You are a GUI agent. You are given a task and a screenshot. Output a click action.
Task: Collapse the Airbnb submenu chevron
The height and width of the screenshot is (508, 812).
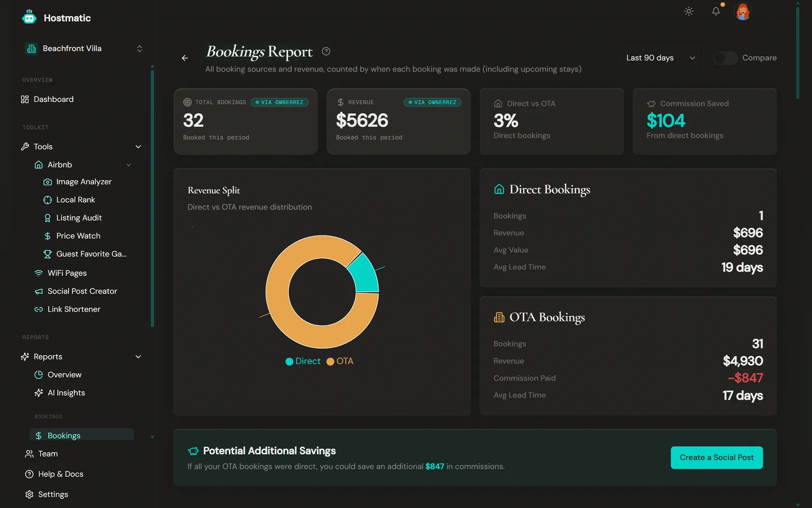pos(129,165)
